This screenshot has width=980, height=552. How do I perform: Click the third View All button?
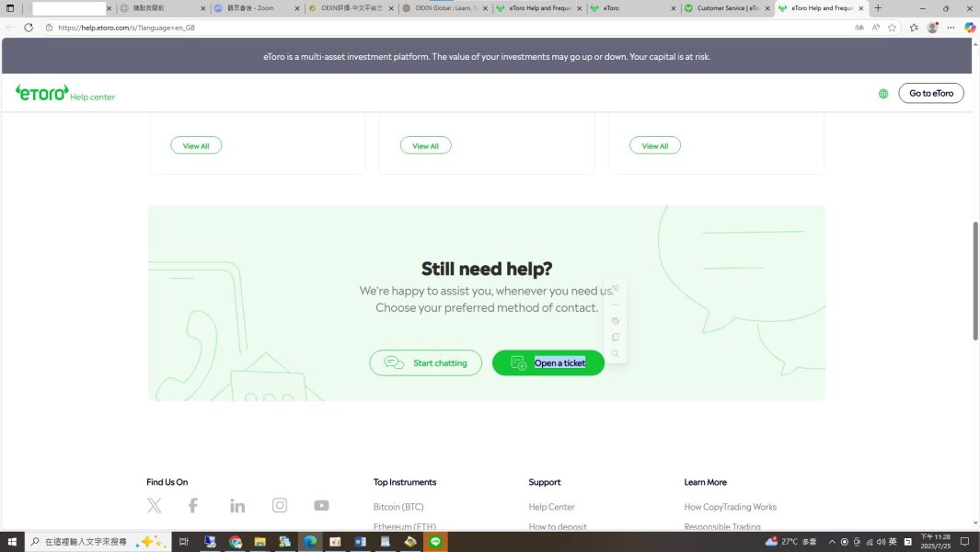click(x=655, y=145)
